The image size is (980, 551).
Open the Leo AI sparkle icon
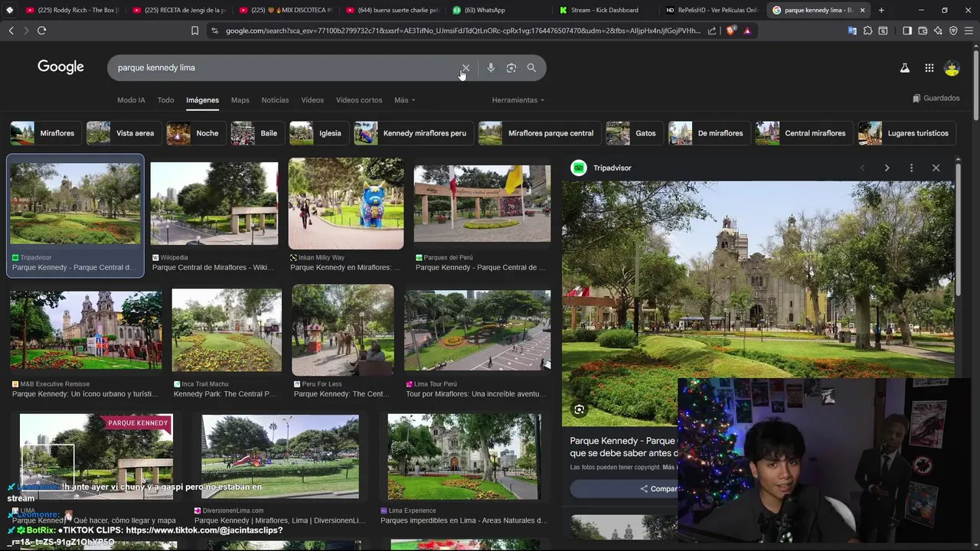pyautogui.click(x=938, y=31)
